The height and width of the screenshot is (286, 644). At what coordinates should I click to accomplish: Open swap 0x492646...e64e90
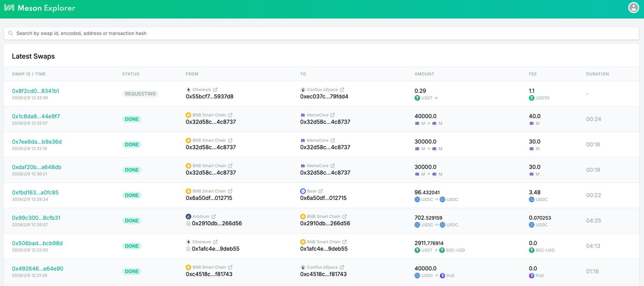point(38,268)
